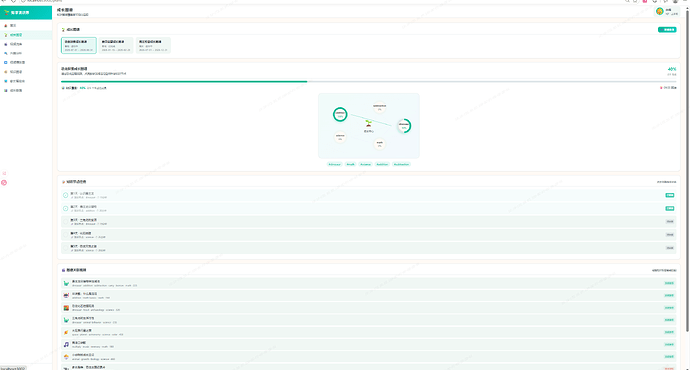This screenshot has width=690, height=370.
Task: Click the 'science' node in the graph
Action: pyautogui.click(x=340, y=137)
